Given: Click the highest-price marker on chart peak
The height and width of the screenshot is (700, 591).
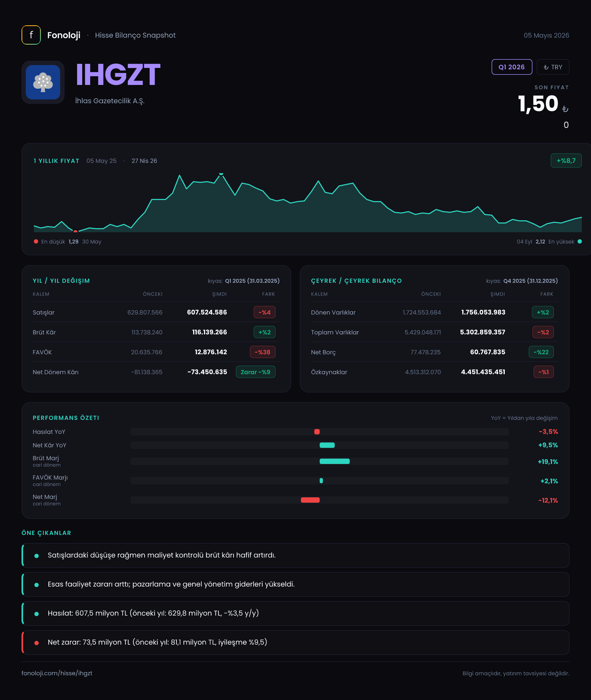Looking at the screenshot, I should pos(221,174).
